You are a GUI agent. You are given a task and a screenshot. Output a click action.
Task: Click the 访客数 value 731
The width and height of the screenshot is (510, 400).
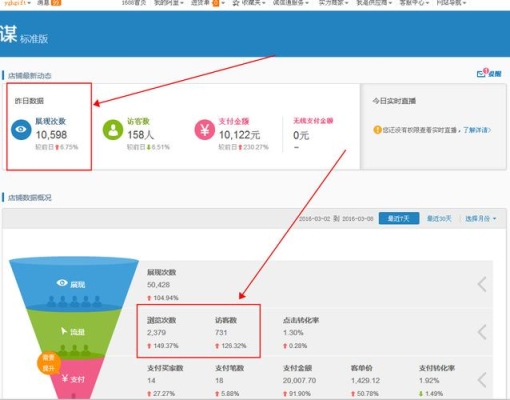coord(221,332)
